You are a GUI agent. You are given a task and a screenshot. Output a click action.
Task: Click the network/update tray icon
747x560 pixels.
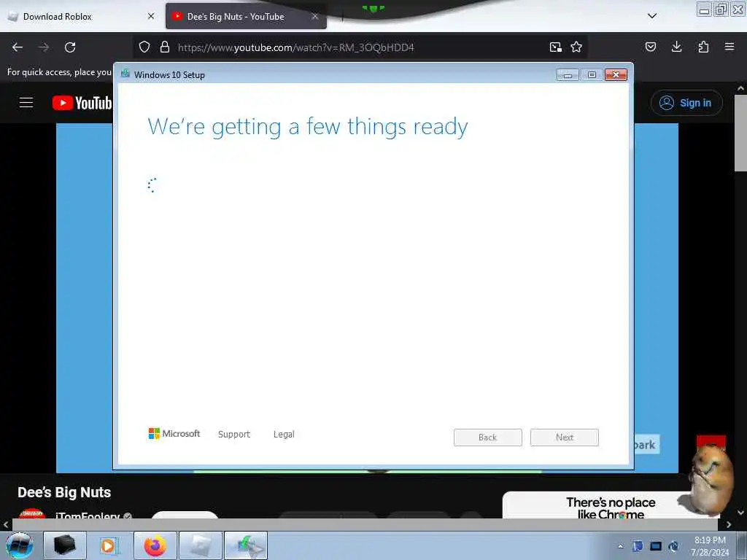(673, 546)
